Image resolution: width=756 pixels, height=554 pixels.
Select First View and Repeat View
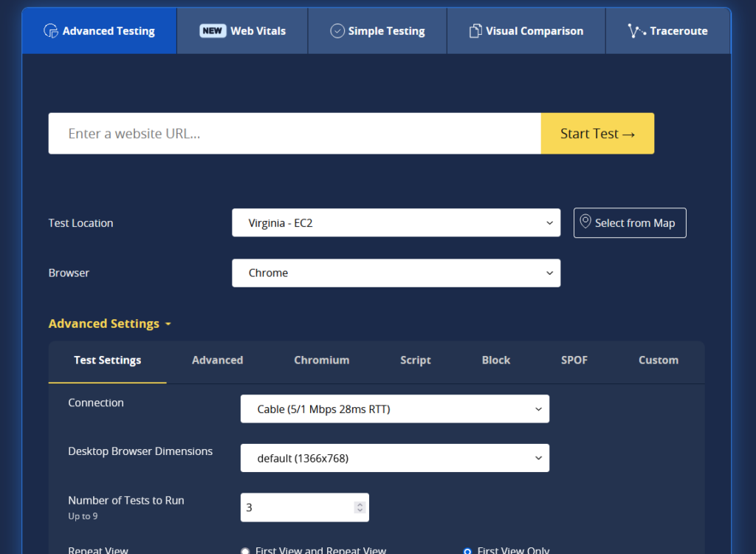click(x=245, y=550)
